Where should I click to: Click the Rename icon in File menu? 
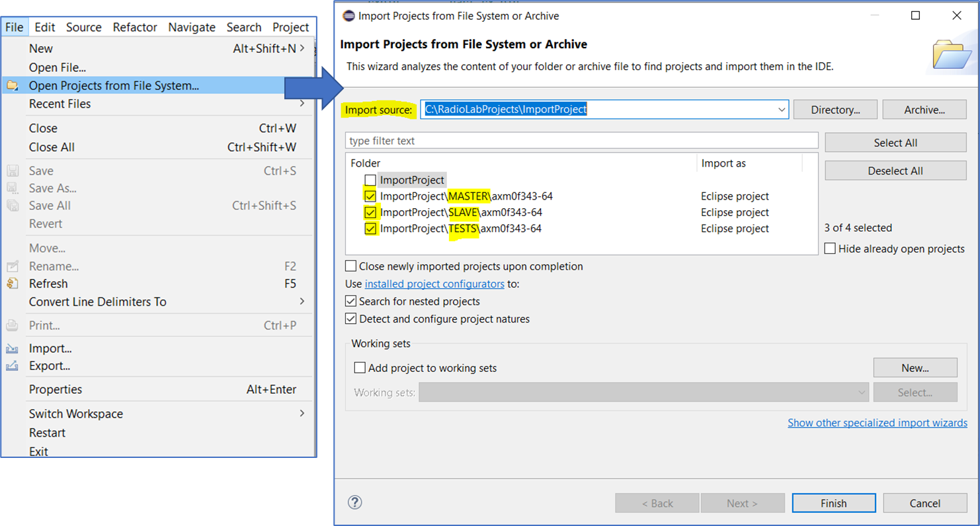tap(12, 266)
